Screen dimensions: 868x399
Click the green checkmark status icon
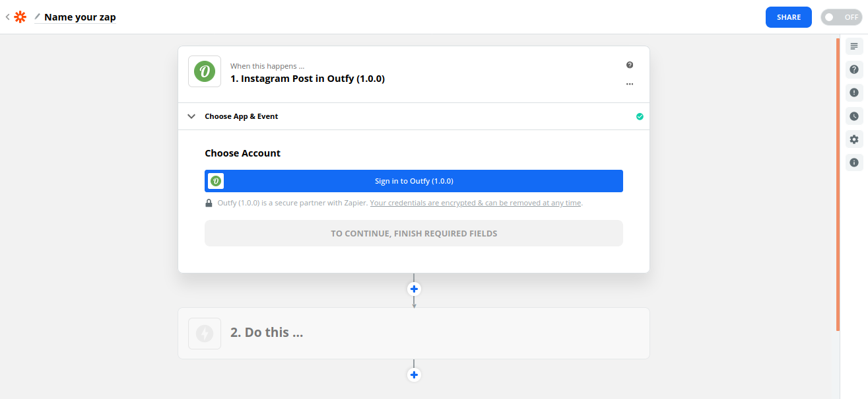click(640, 116)
